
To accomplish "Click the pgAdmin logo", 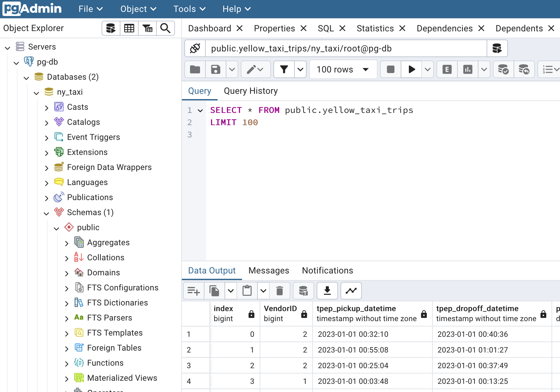I will (x=32, y=9).
